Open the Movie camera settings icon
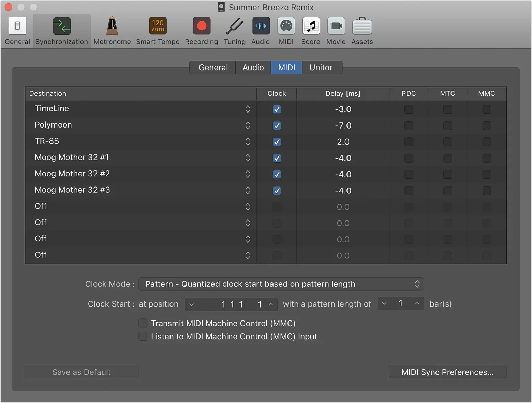 [336, 27]
